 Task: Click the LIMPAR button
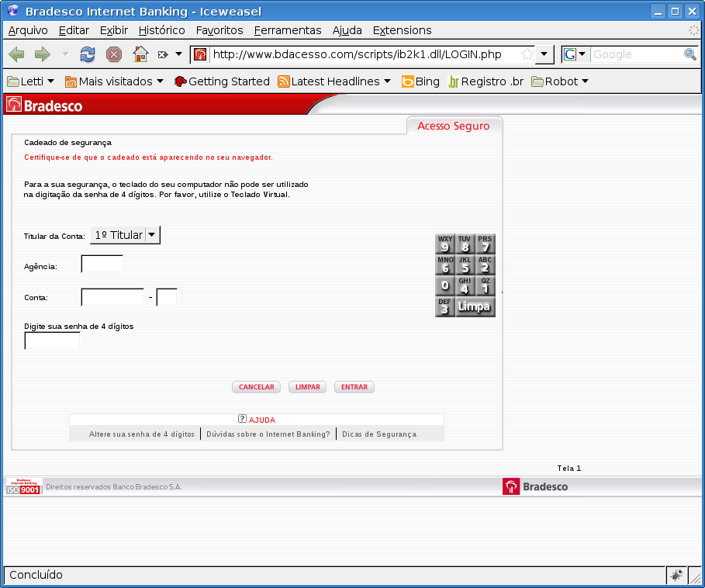click(x=308, y=387)
